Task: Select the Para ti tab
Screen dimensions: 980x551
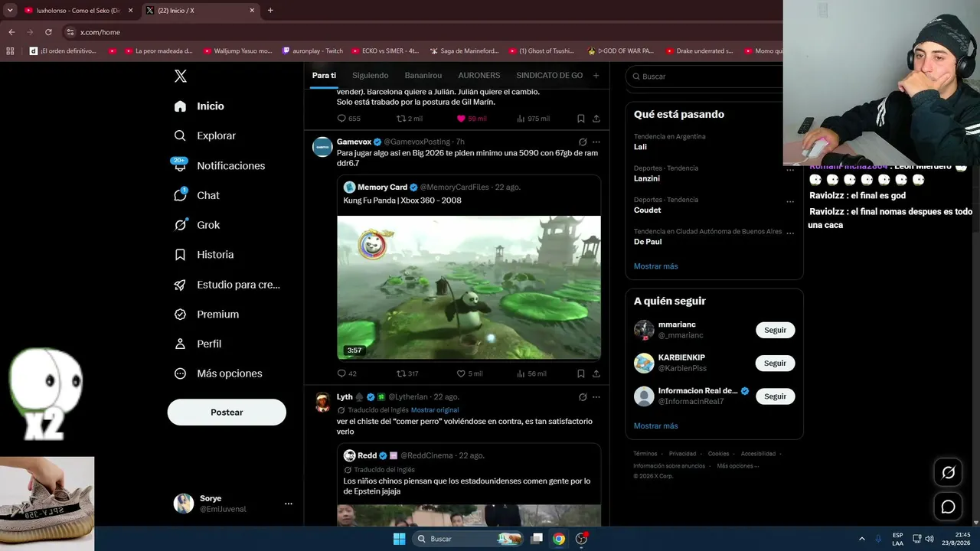Action: pyautogui.click(x=324, y=76)
